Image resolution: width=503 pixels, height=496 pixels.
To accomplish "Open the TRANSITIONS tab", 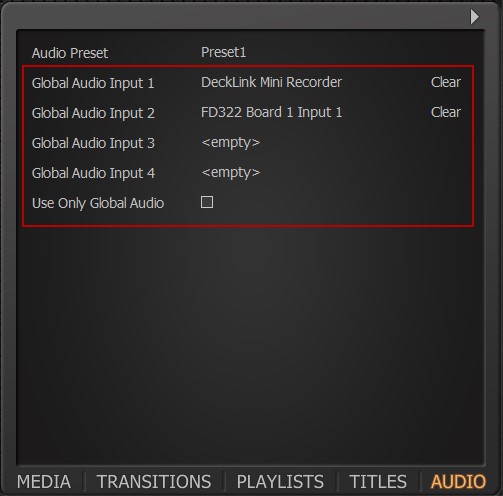I will pos(154,482).
